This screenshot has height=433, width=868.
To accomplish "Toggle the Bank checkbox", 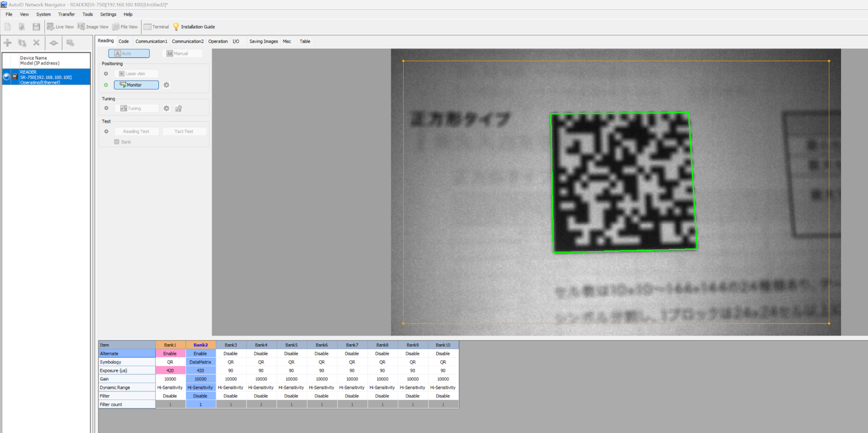I will (x=117, y=142).
